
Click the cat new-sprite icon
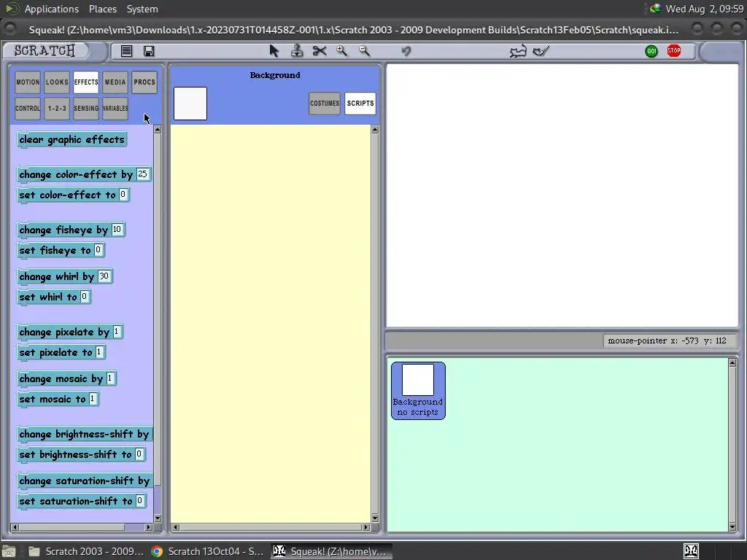tap(518, 51)
